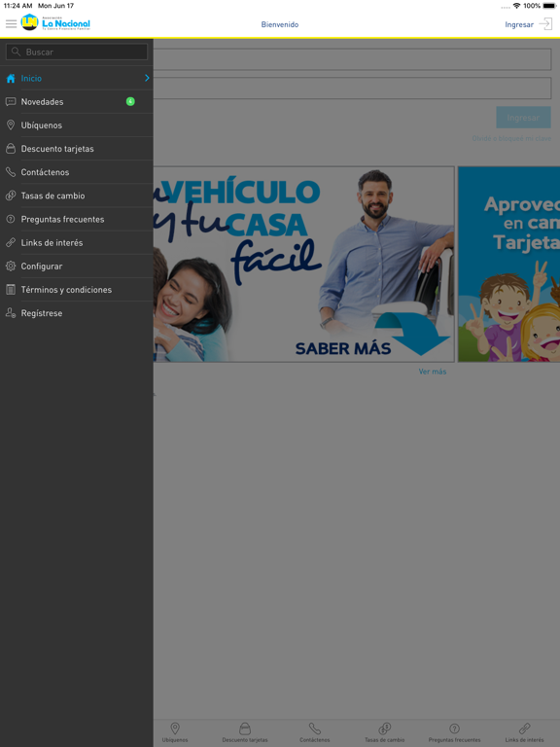The width and height of the screenshot is (560, 747).
Task: Click the Regístrese user icon
Action: click(11, 313)
